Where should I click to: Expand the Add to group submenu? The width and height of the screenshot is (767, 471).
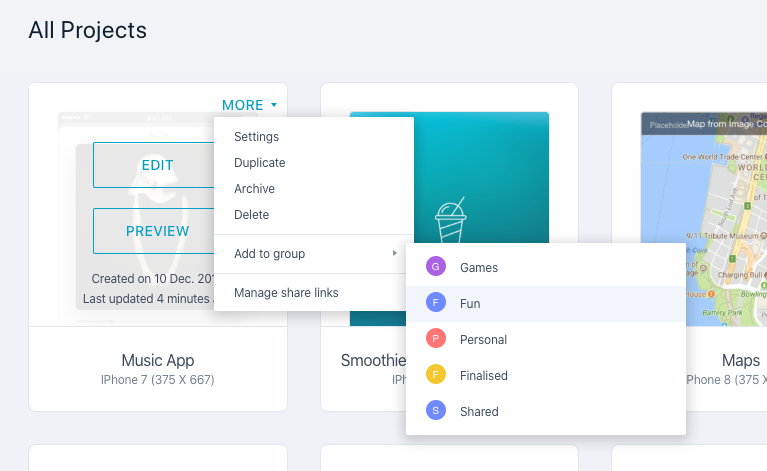(314, 253)
